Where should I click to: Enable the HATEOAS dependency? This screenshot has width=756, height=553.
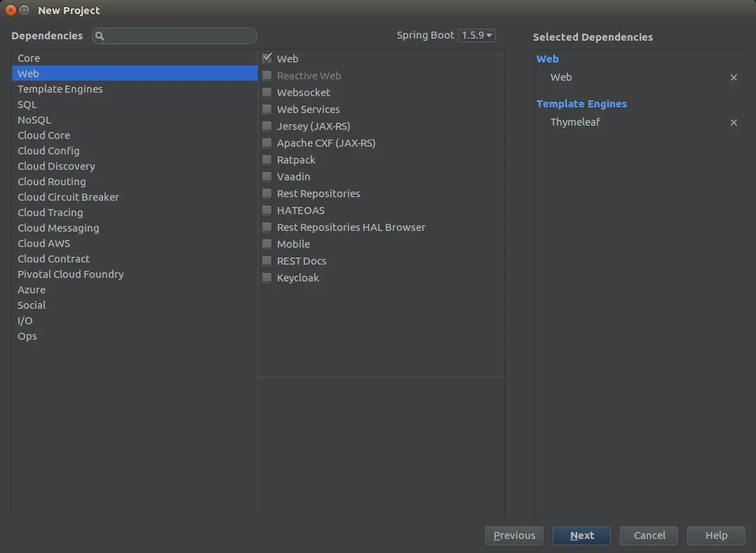[x=266, y=211]
